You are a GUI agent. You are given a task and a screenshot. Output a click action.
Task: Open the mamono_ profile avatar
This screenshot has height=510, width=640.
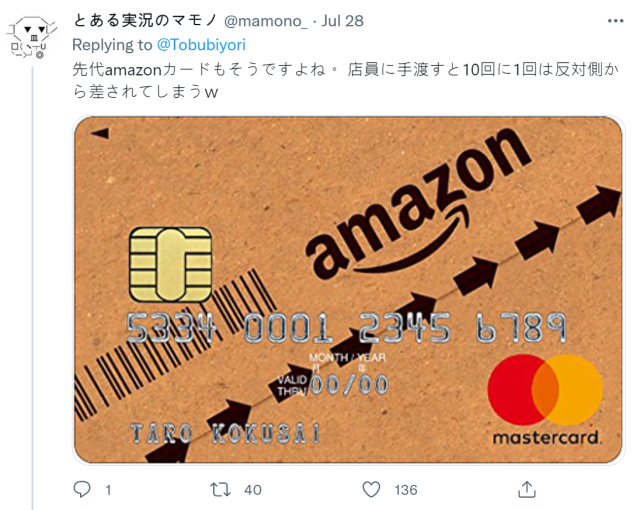coord(32,37)
